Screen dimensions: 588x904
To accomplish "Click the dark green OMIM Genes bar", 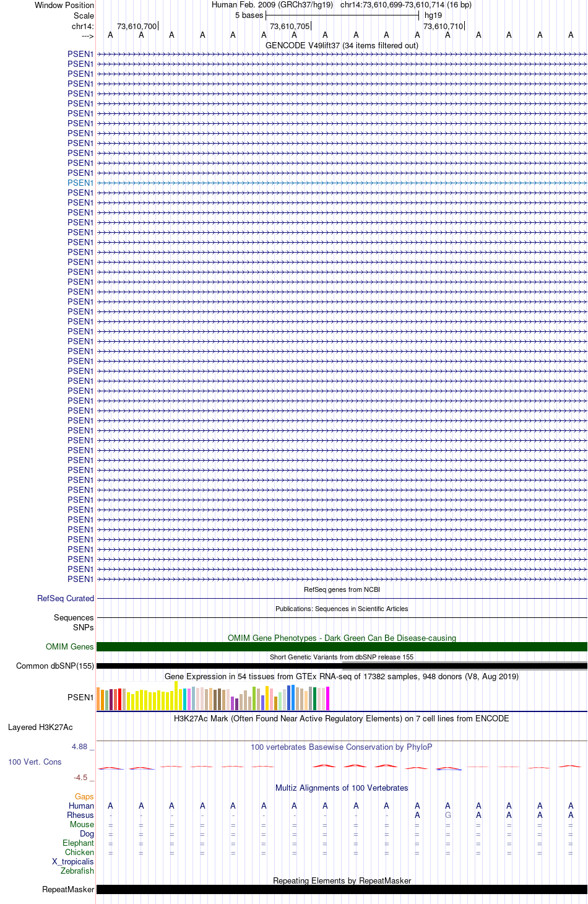I will [x=342, y=646].
